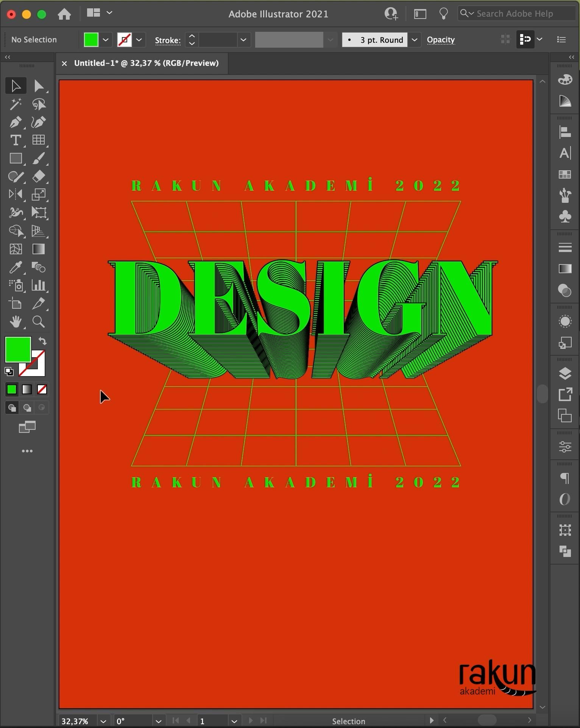Expand the right panel dock
The width and height of the screenshot is (580, 728).
coord(572,57)
